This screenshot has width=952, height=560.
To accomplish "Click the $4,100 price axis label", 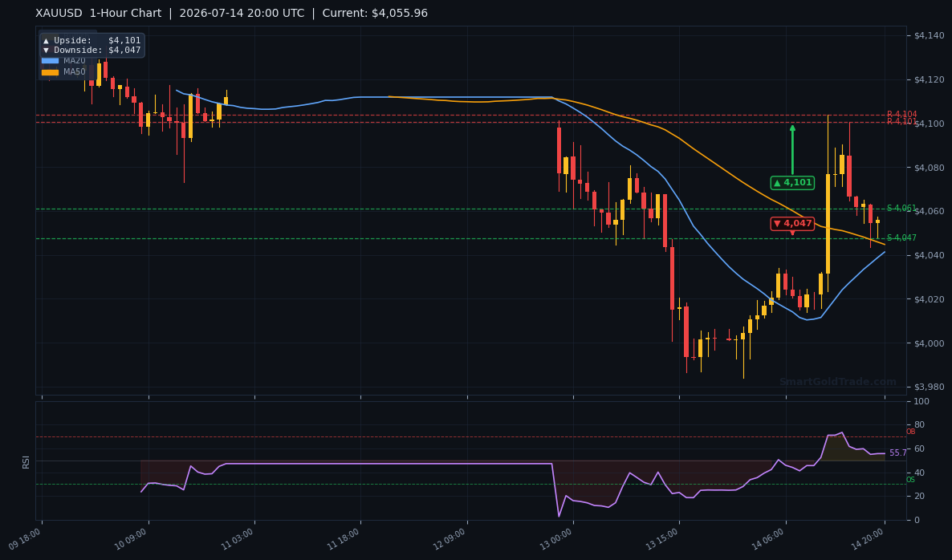I will (929, 124).
